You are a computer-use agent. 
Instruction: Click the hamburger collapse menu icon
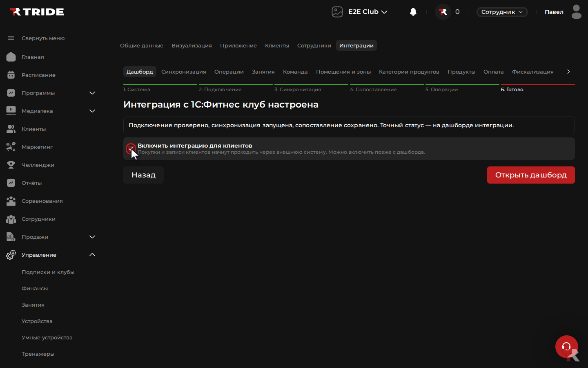coord(11,38)
